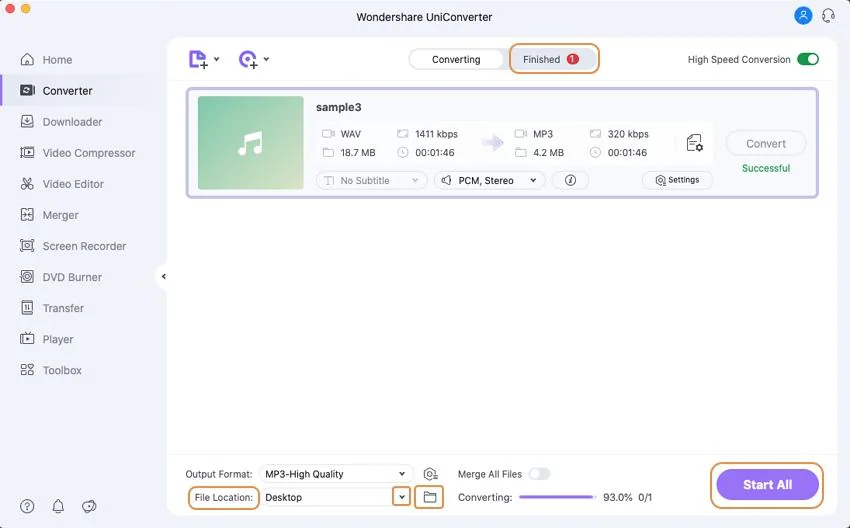Open the Video Editor scissors icon

27,184
